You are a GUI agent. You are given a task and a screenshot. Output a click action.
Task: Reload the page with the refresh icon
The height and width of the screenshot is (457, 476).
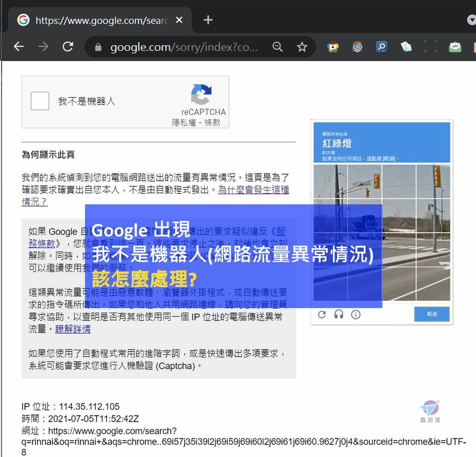68,47
